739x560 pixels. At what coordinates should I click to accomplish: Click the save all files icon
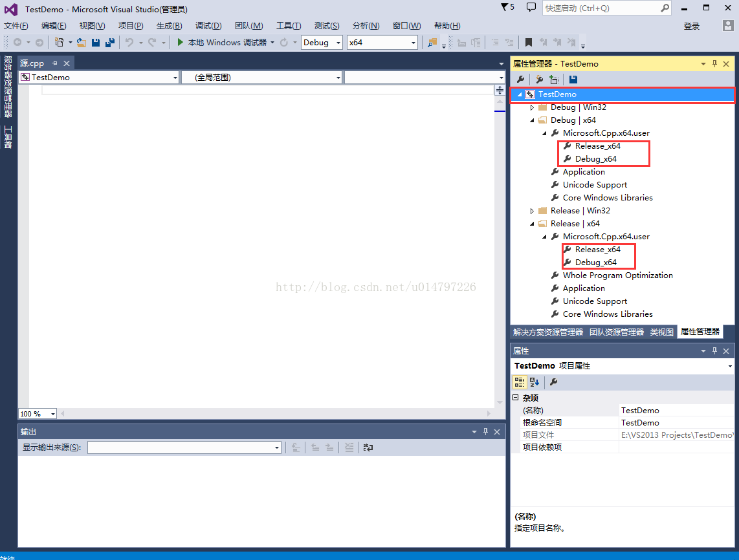110,43
